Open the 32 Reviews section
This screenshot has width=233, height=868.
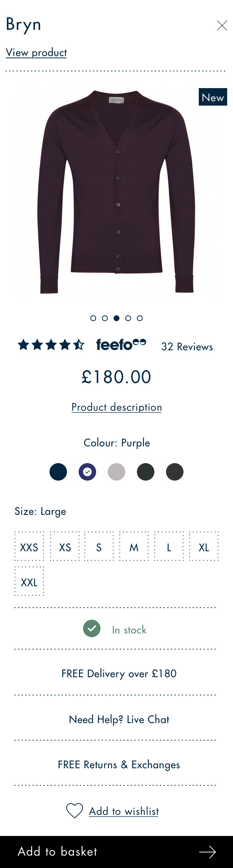point(187,347)
